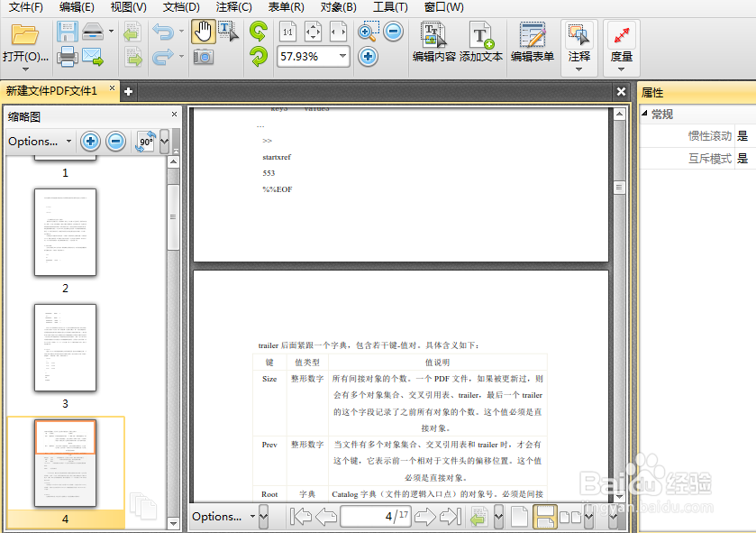Viewport: 756px width, 533px height.
Task: Click 编辑内容 edit content tool
Action: [434, 42]
